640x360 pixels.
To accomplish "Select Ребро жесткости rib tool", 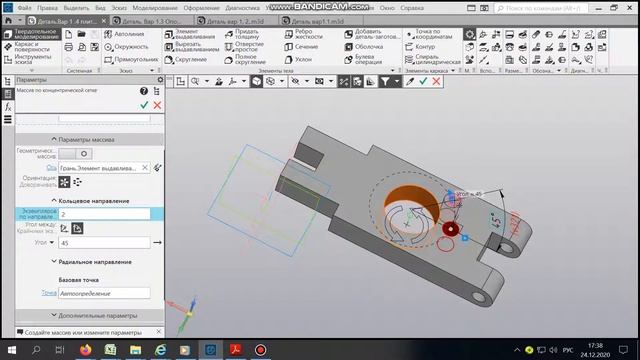I will click(303, 34).
